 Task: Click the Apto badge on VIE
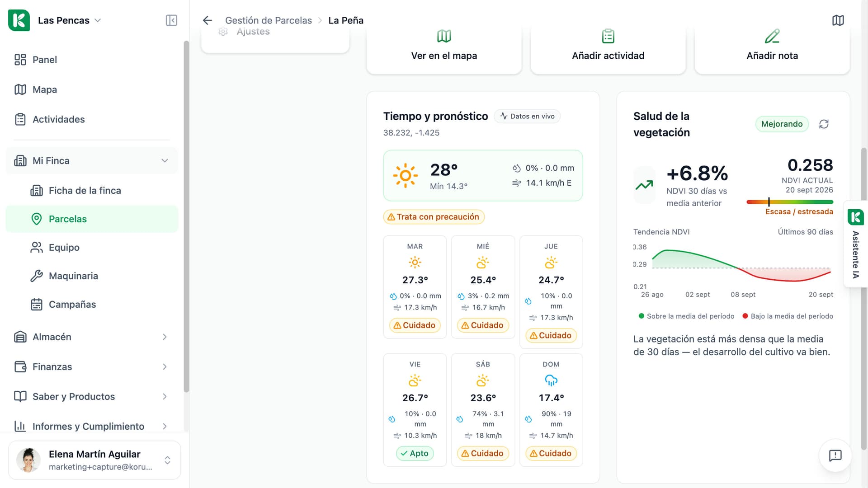pyautogui.click(x=415, y=453)
